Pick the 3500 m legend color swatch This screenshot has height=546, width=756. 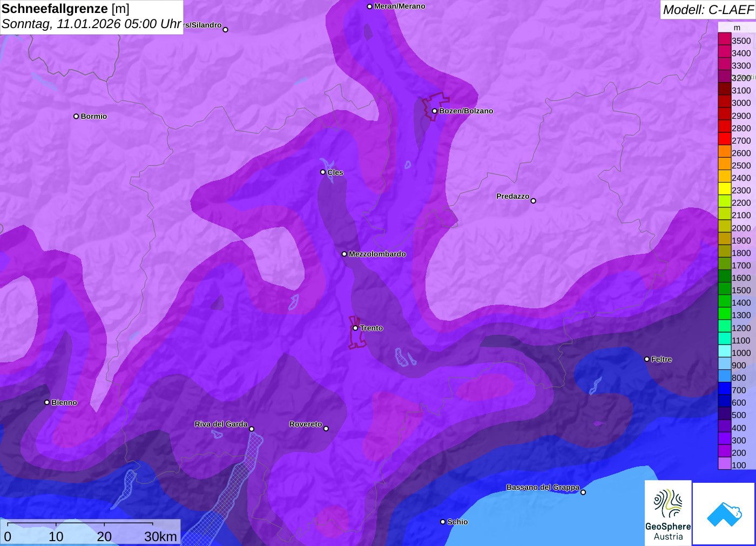pos(724,39)
